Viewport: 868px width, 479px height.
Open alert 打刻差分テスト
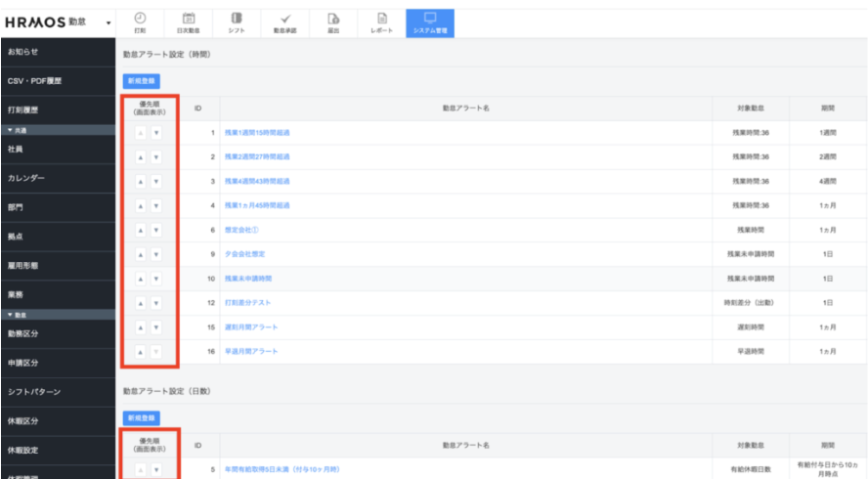point(247,303)
